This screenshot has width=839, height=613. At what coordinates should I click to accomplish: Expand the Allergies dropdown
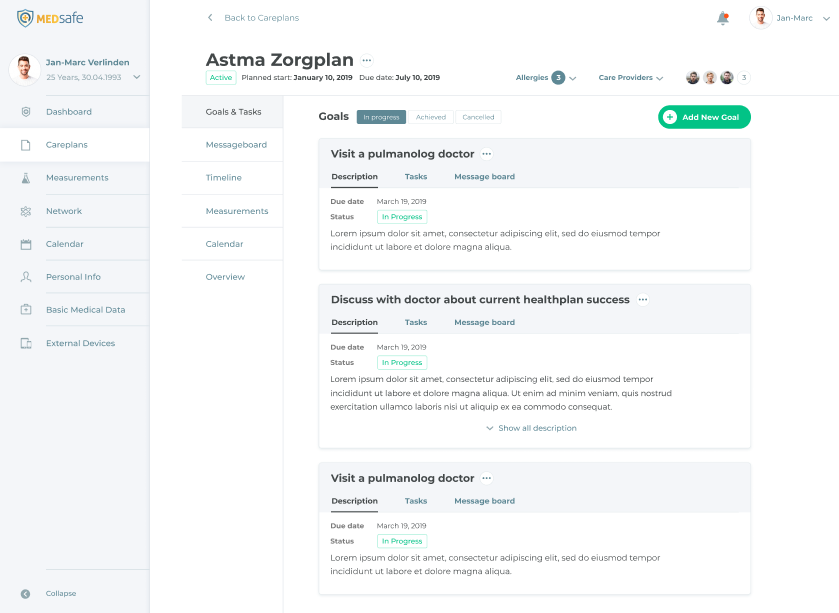click(546, 78)
